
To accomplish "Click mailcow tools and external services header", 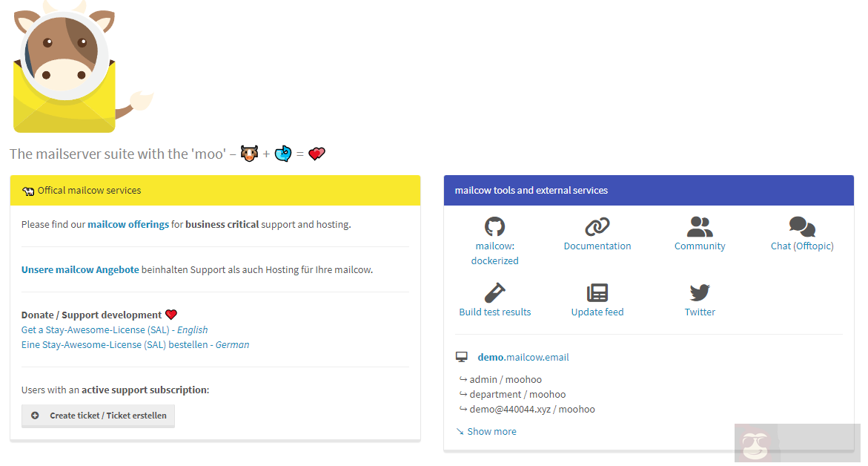I will click(649, 191).
